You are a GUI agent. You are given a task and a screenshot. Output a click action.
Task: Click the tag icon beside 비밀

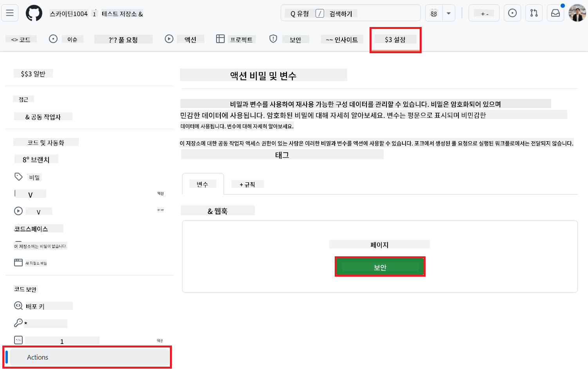point(18,177)
